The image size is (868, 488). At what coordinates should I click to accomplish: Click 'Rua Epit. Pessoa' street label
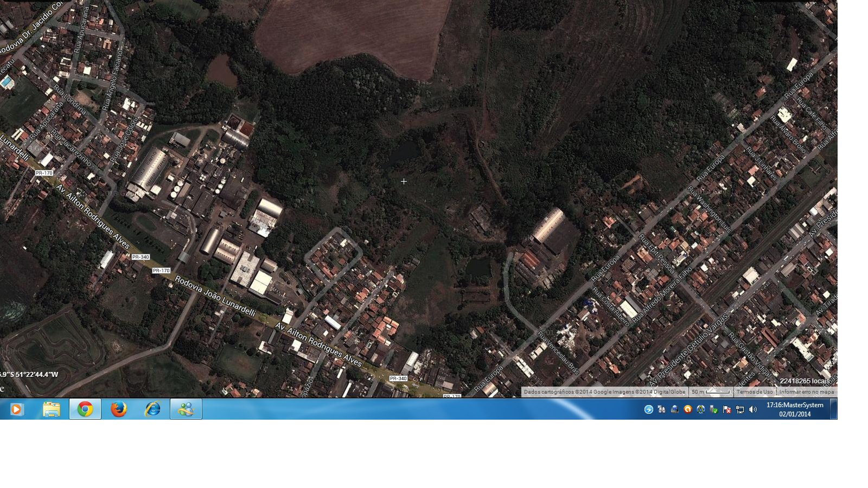[656, 253]
